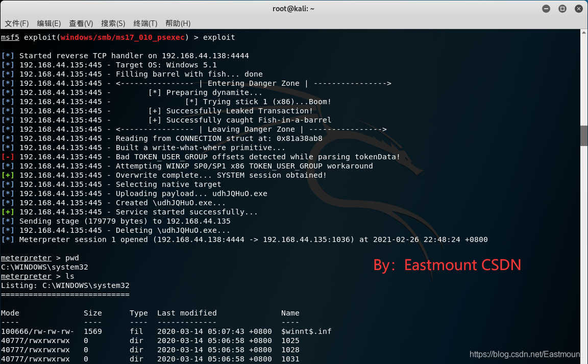
Task: Click 'Trying stick 1 (x86)...Boom!' text
Action: (267, 102)
